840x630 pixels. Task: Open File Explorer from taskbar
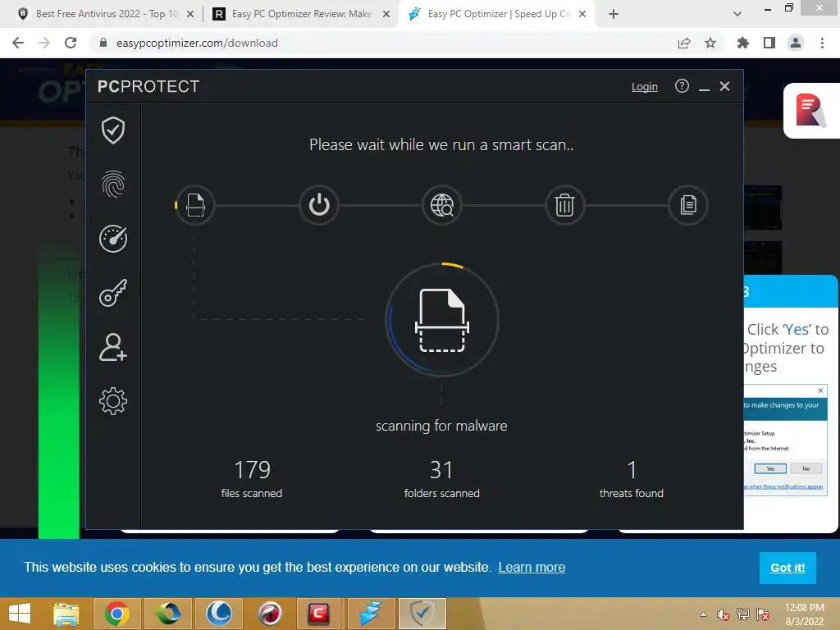click(x=66, y=614)
